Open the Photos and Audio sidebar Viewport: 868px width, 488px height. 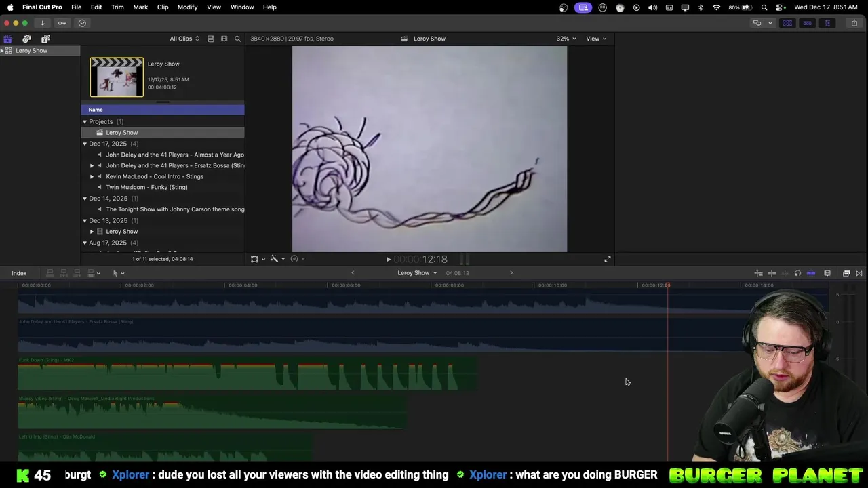pyautogui.click(x=26, y=39)
